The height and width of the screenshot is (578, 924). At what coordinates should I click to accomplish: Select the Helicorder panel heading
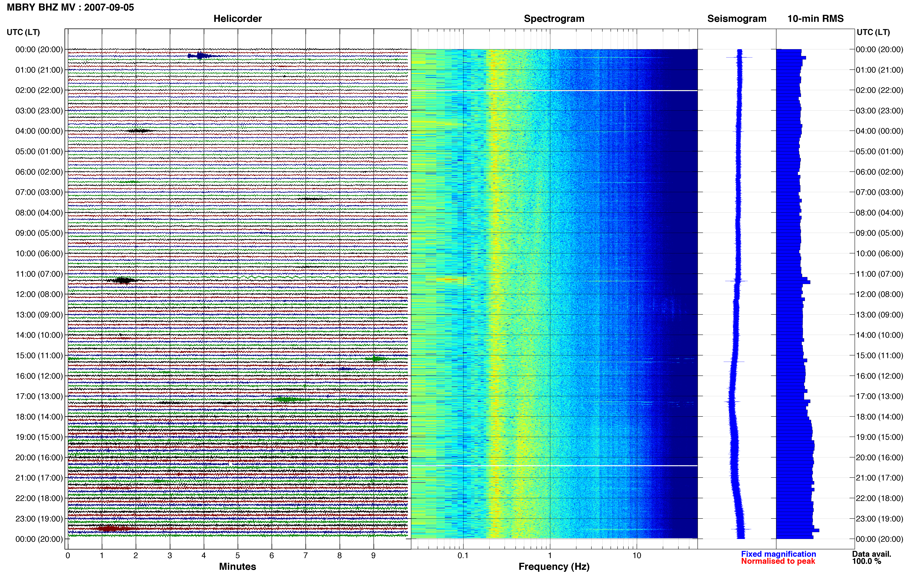[x=237, y=19]
